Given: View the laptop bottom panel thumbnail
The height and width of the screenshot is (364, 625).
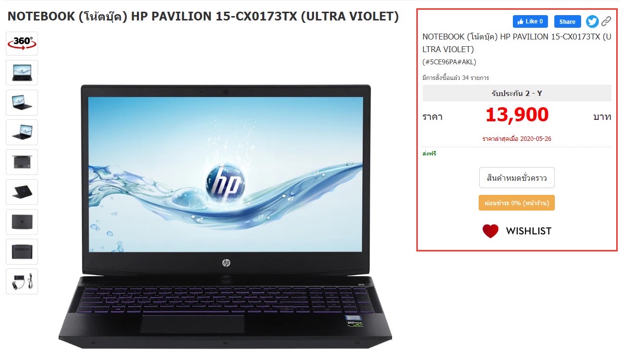Looking at the screenshot, I should pos(22,251).
